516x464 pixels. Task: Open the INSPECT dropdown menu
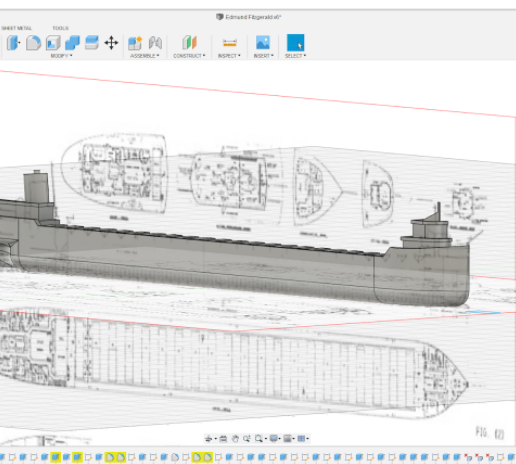(x=229, y=56)
